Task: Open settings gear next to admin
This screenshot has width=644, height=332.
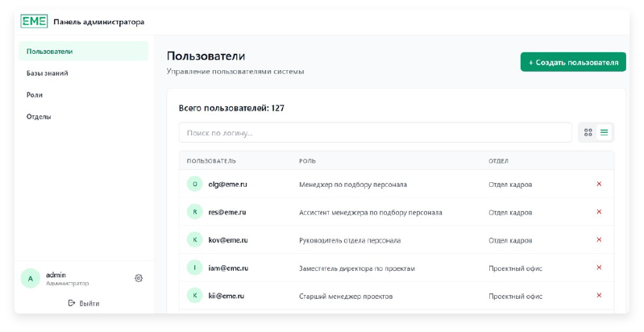Action: coord(139,278)
